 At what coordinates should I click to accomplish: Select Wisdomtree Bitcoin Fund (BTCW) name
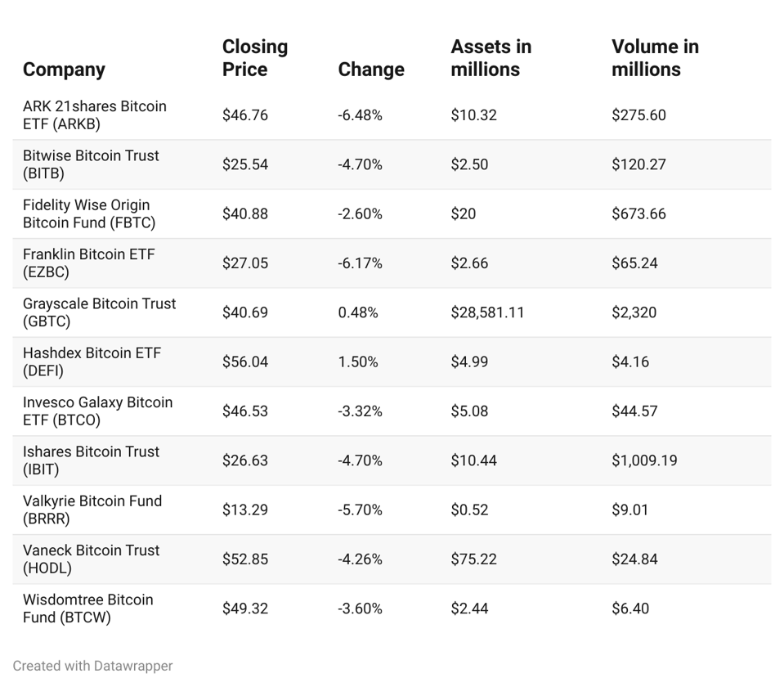click(x=87, y=608)
